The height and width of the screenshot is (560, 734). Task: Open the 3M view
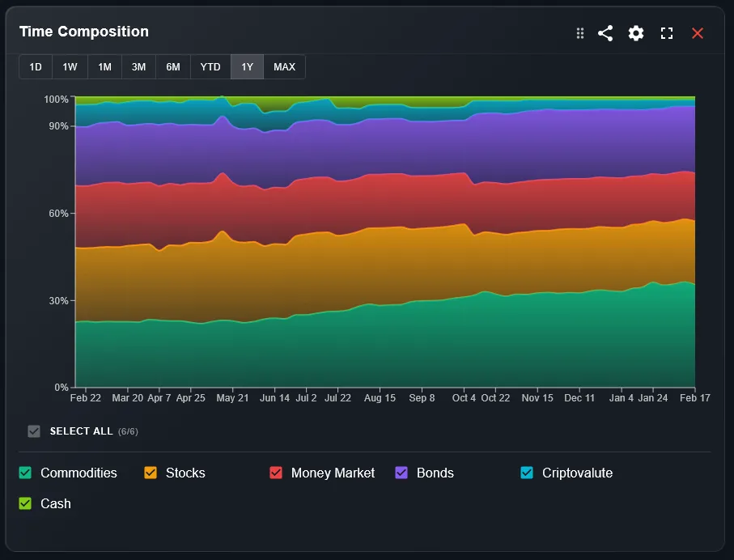[138, 66]
